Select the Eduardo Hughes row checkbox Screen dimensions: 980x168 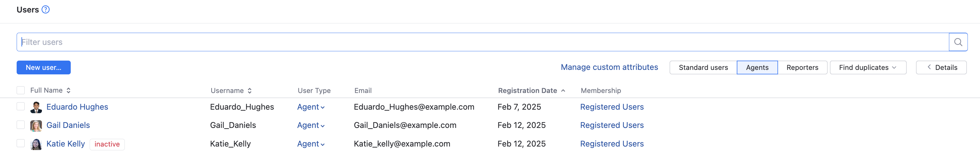21,107
